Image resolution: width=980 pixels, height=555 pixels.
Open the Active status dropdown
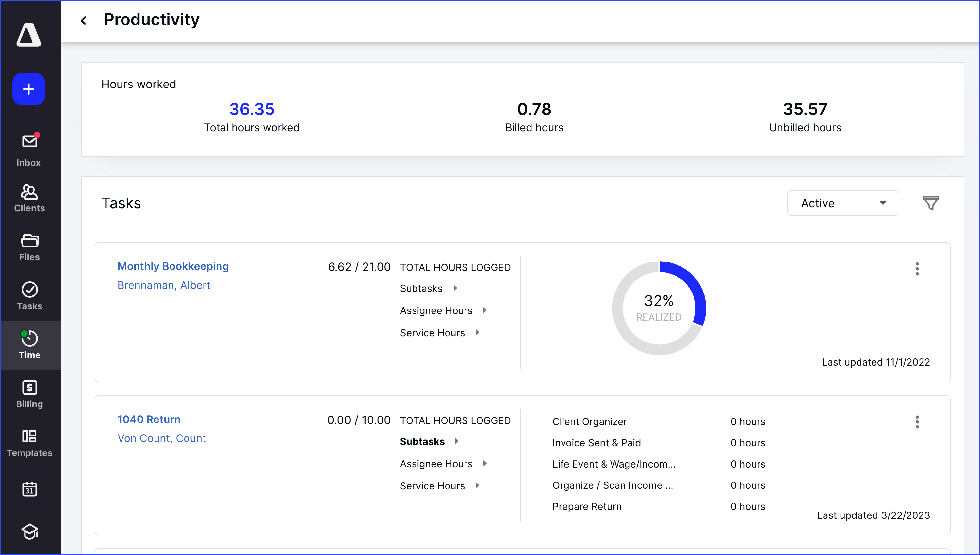pyautogui.click(x=842, y=203)
